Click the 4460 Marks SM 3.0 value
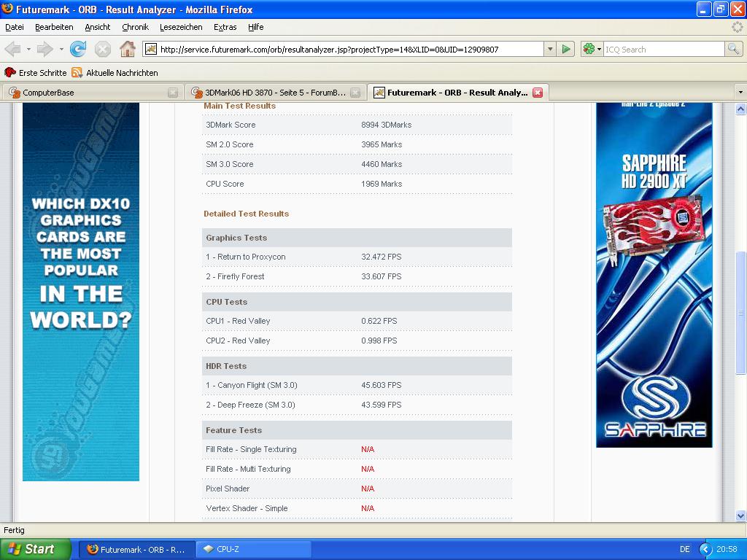The height and width of the screenshot is (560, 747). [x=382, y=164]
